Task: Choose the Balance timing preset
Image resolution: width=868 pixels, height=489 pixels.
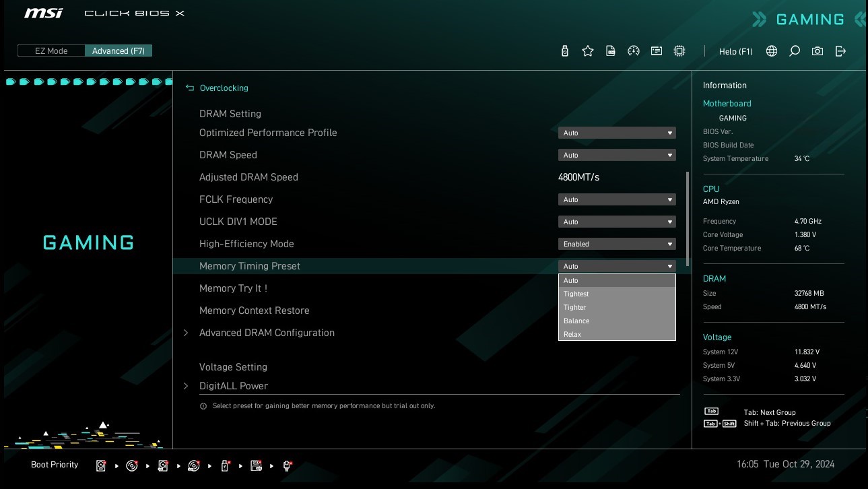Action: click(617, 321)
